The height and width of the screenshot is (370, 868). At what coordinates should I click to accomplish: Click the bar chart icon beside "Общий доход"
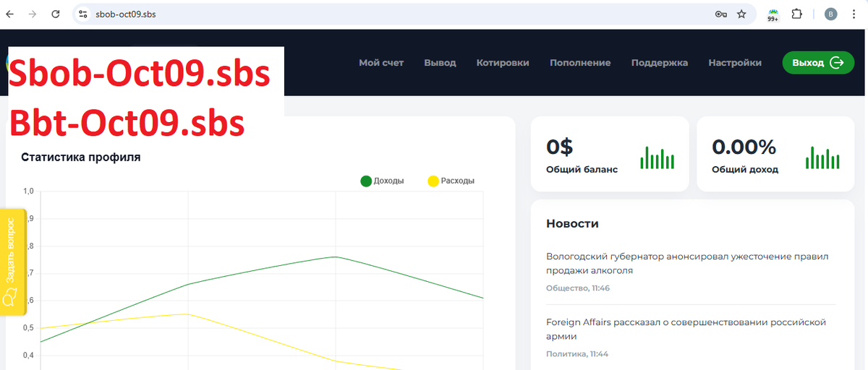click(822, 158)
